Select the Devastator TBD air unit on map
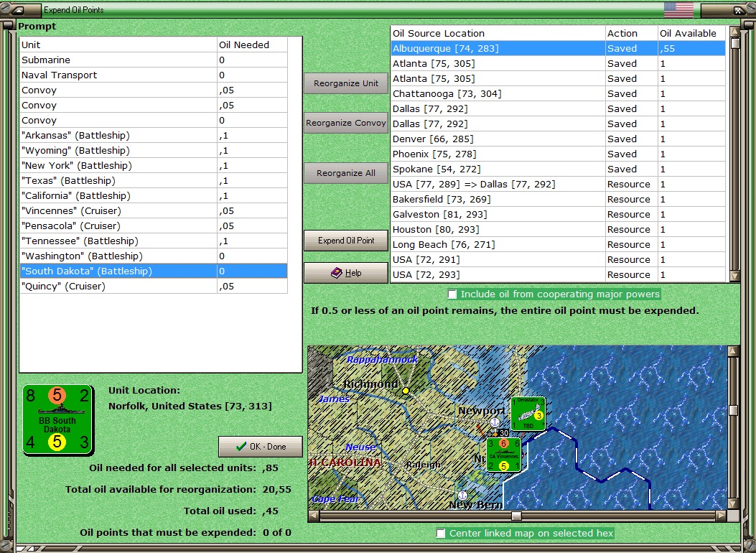 pyautogui.click(x=528, y=413)
